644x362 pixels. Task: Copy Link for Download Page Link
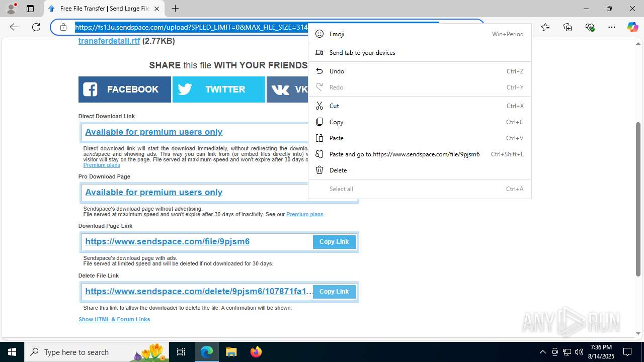(334, 242)
